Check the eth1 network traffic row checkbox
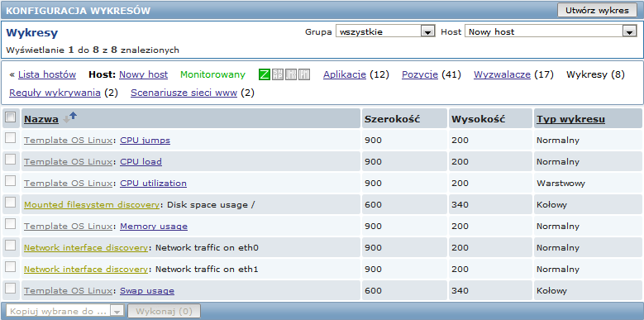Screen dimensions: 644x320 click(10, 267)
